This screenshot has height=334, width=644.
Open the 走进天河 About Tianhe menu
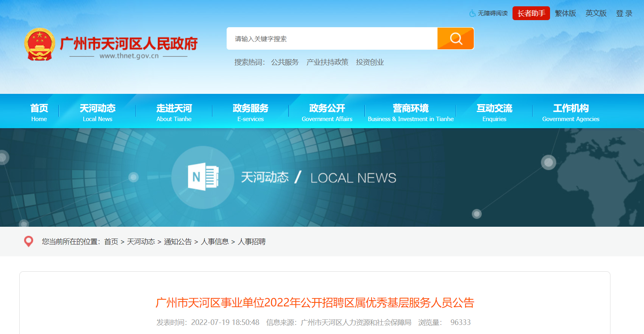(x=174, y=112)
